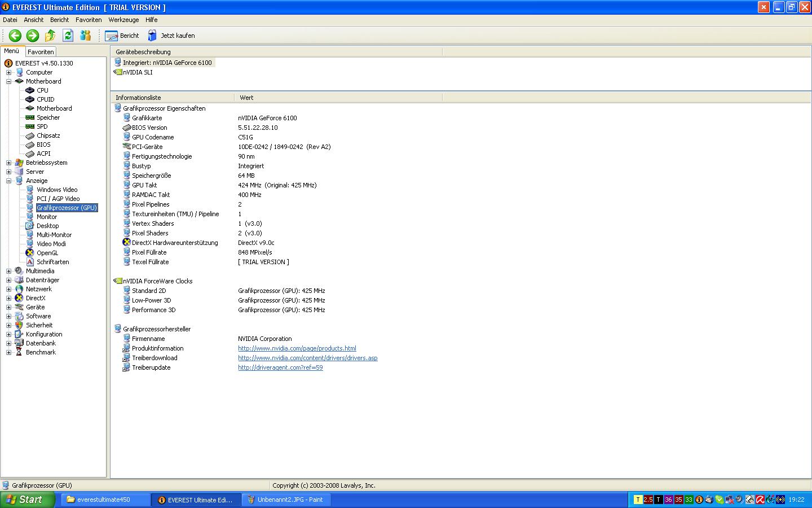Collapse the Anzeige tree node
Image resolution: width=812 pixels, height=508 pixels.
[8, 181]
